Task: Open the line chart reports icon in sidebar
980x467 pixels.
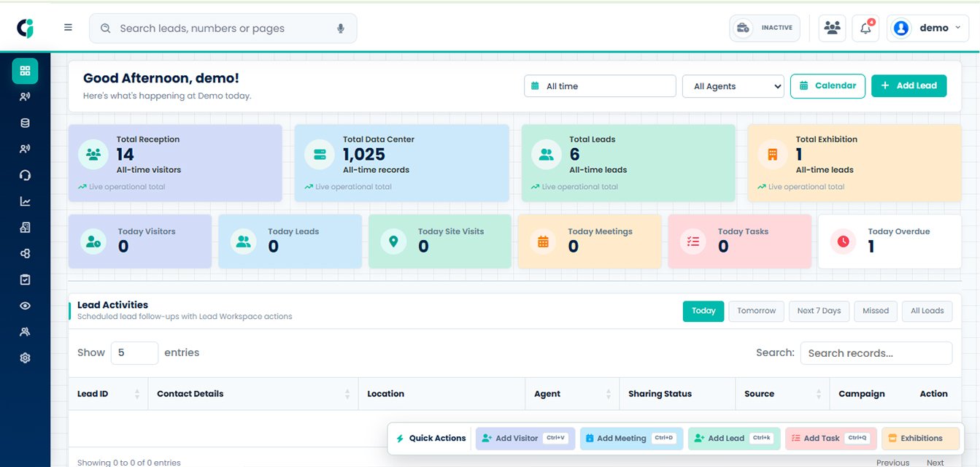Action: 25,201
